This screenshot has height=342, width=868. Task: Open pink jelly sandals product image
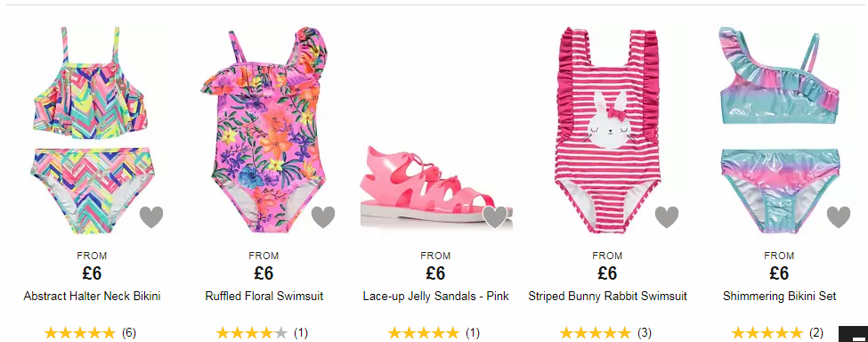(x=435, y=185)
